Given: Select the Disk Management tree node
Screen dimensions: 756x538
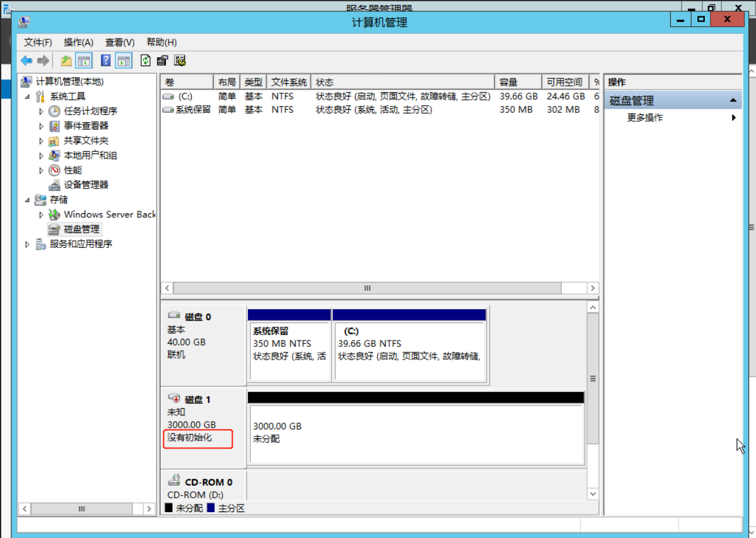Looking at the screenshot, I should click(81, 229).
